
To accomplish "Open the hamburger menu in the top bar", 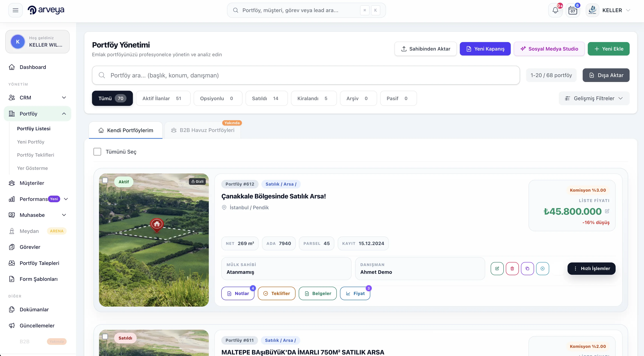I will pos(16,10).
